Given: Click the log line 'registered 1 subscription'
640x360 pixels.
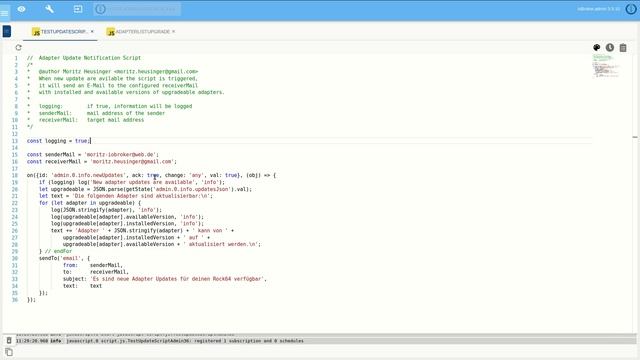Looking at the screenshot, I should (160, 341).
